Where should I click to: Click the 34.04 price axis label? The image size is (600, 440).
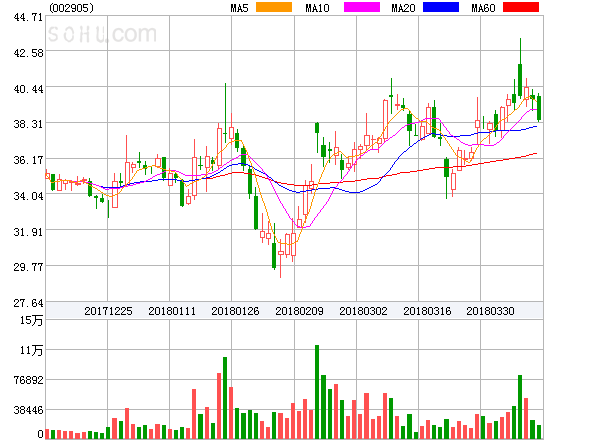point(28,196)
